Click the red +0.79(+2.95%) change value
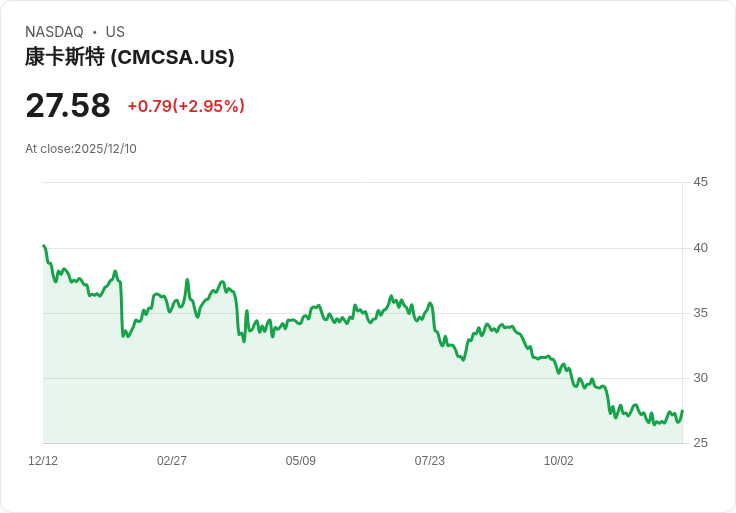This screenshot has width=736, height=513. [186, 106]
